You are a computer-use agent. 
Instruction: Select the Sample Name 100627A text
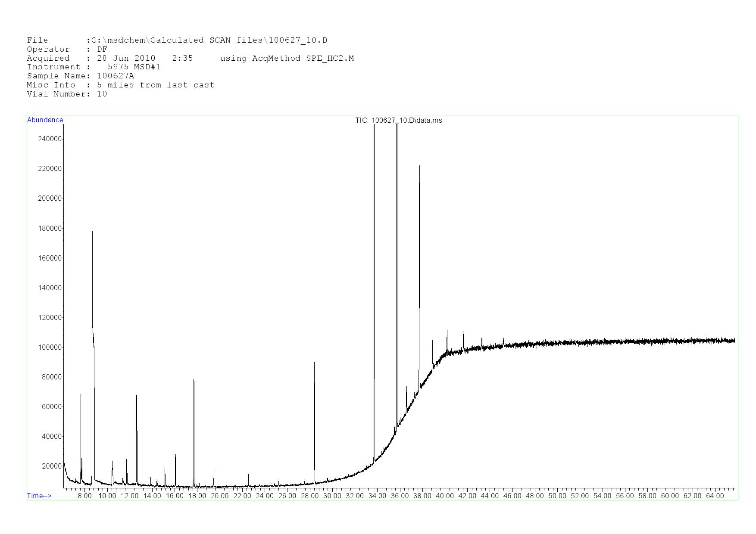116,76
